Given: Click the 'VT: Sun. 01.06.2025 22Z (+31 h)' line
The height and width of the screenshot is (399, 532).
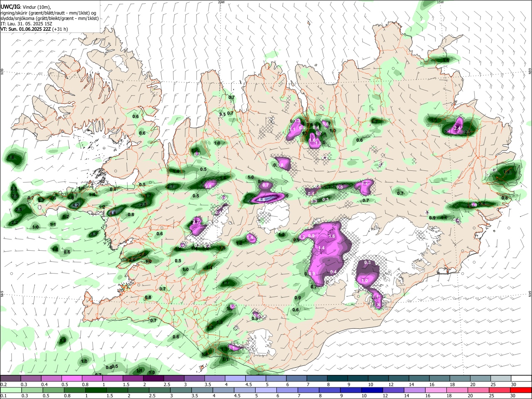Looking at the screenshot, I should (34, 29).
